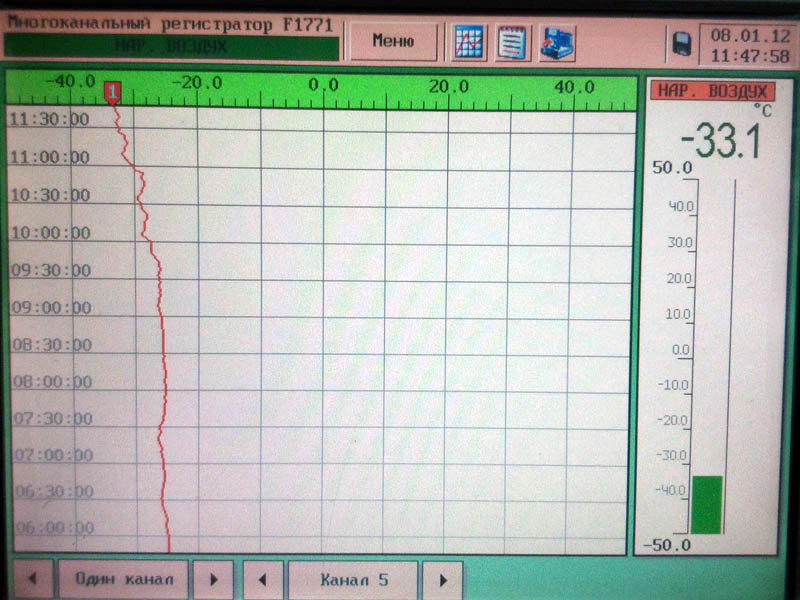Screen dimensions: 800x600
Task: Go to next channel after Канал 5
Action: tap(443, 579)
